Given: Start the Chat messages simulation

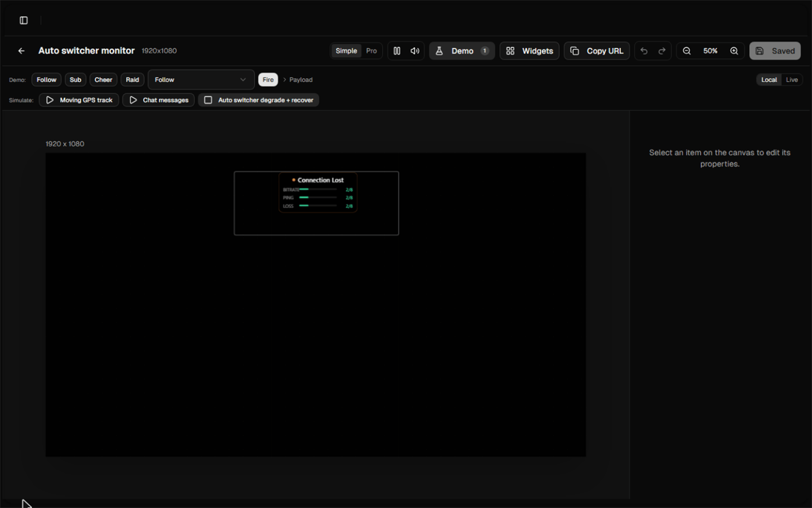Looking at the screenshot, I should pyautogui.click(x=158, y=100).
